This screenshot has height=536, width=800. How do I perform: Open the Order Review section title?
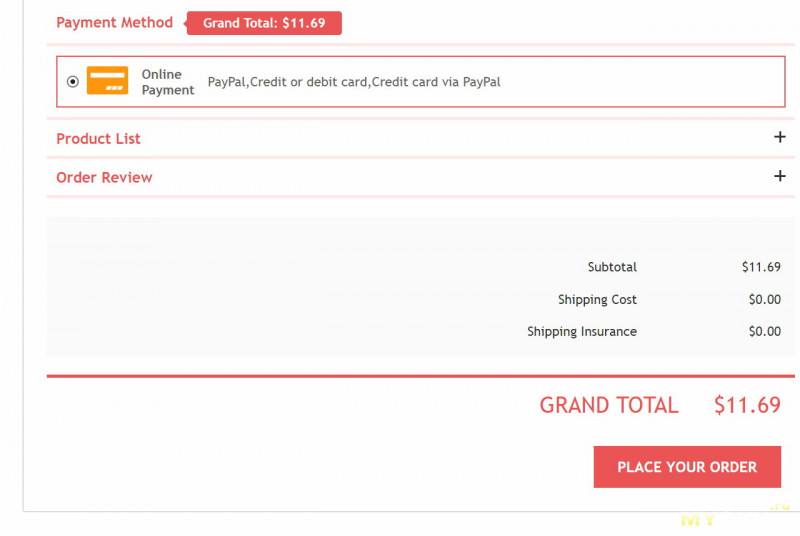point(104,177)
